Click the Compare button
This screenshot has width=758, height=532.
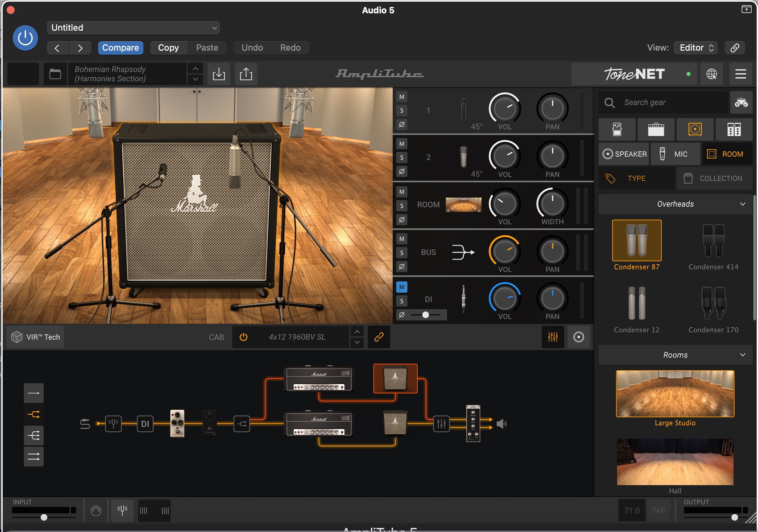click(x=120, y=48)
